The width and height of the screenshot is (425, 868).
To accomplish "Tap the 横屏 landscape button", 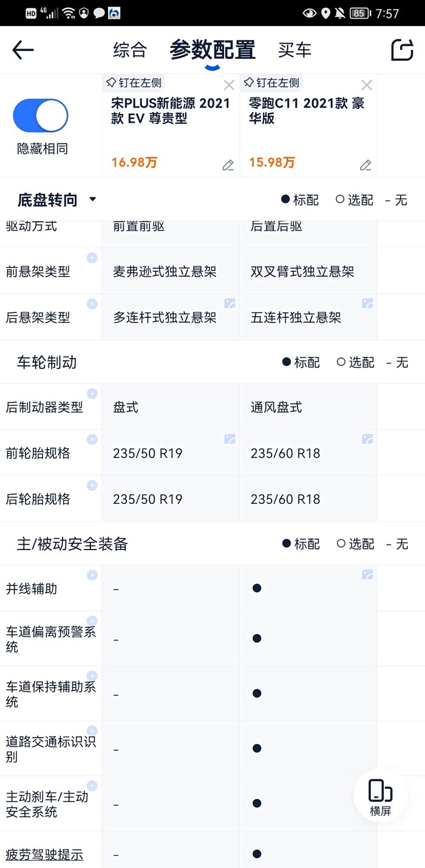I will click(380, 796).
